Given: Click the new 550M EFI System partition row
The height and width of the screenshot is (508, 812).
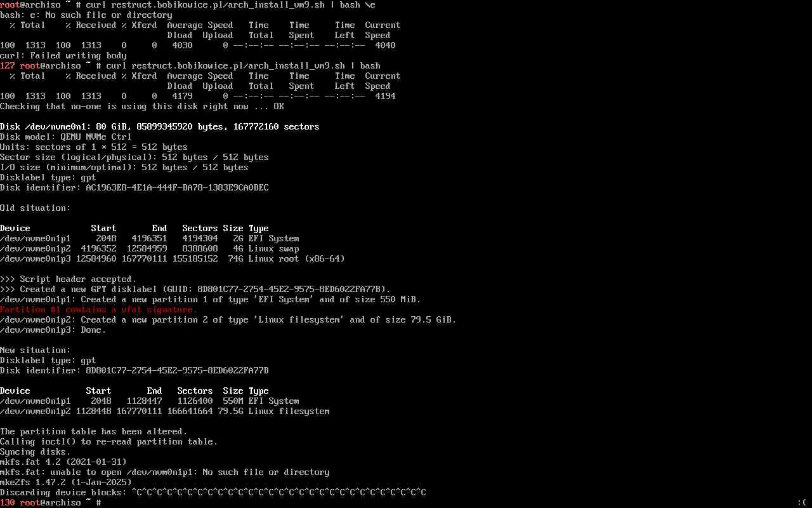Looking at the screenshot, I should pos(150,401).
